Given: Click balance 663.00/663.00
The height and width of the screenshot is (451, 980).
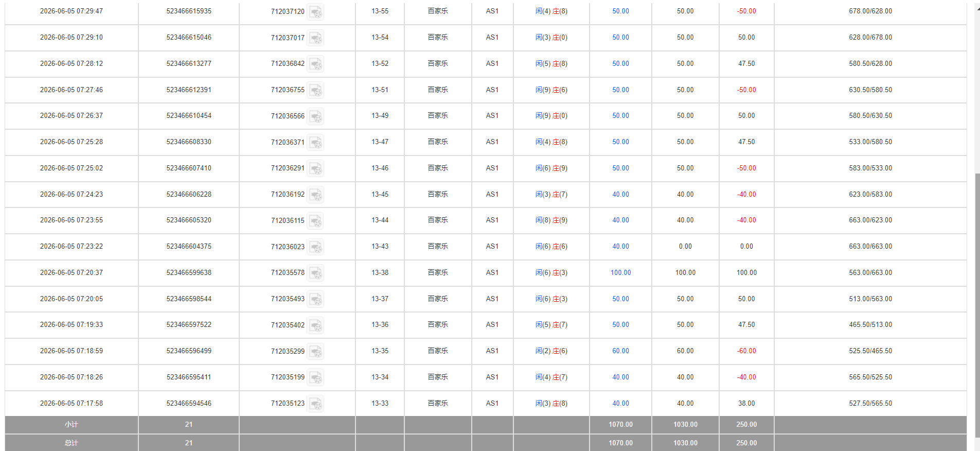Looking at the screenshot, I should (x=870, y=246).
